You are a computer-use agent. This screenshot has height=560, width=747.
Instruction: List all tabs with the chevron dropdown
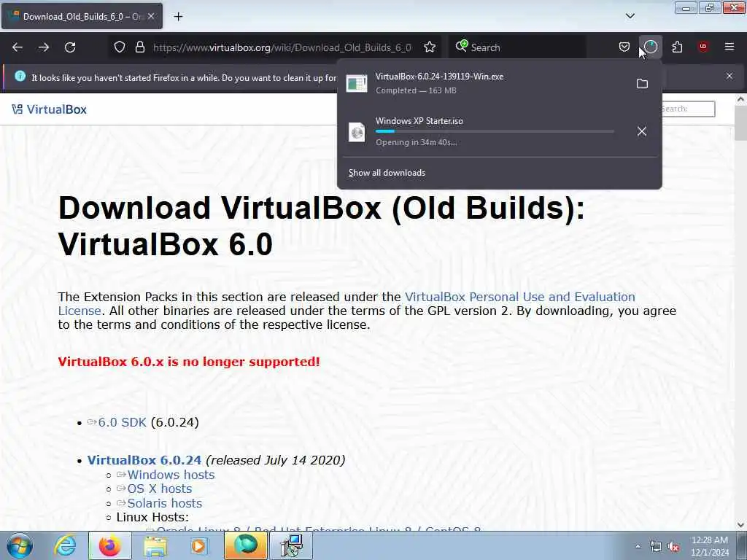pos(630,16)
